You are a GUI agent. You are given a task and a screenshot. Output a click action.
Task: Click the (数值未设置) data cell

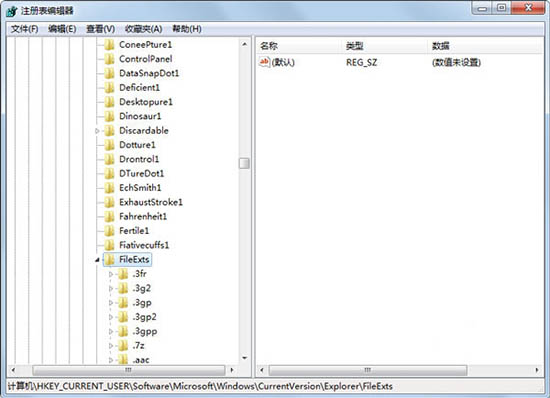click(x=456, y=62)
